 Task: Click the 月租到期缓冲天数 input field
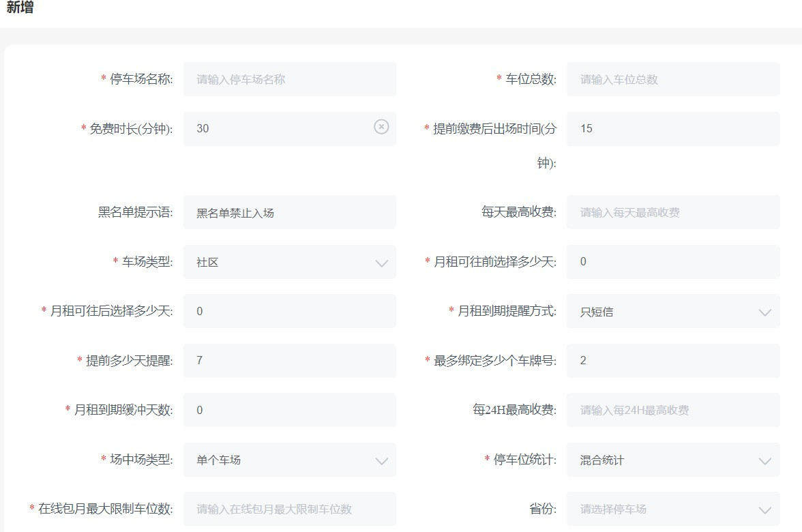[289, 411]
